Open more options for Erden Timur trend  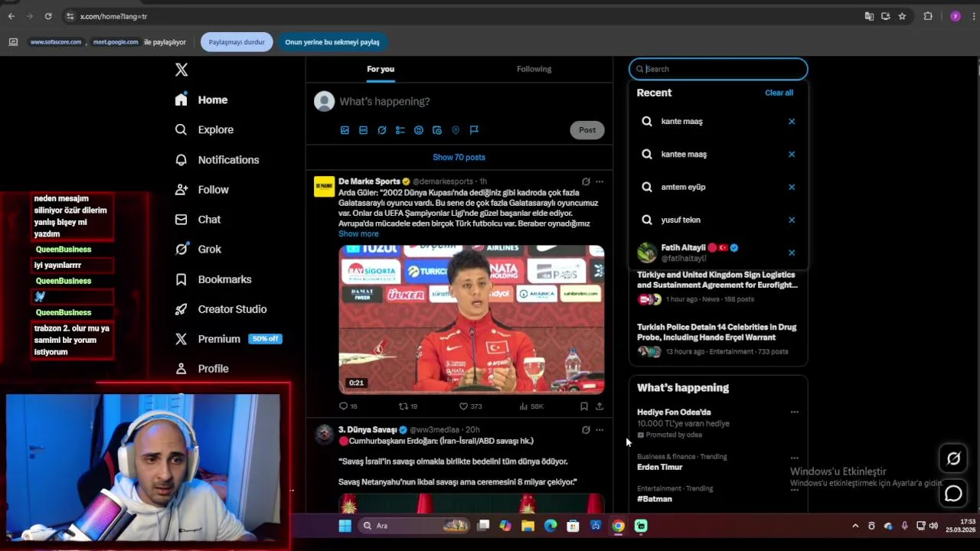click(794, 458)
